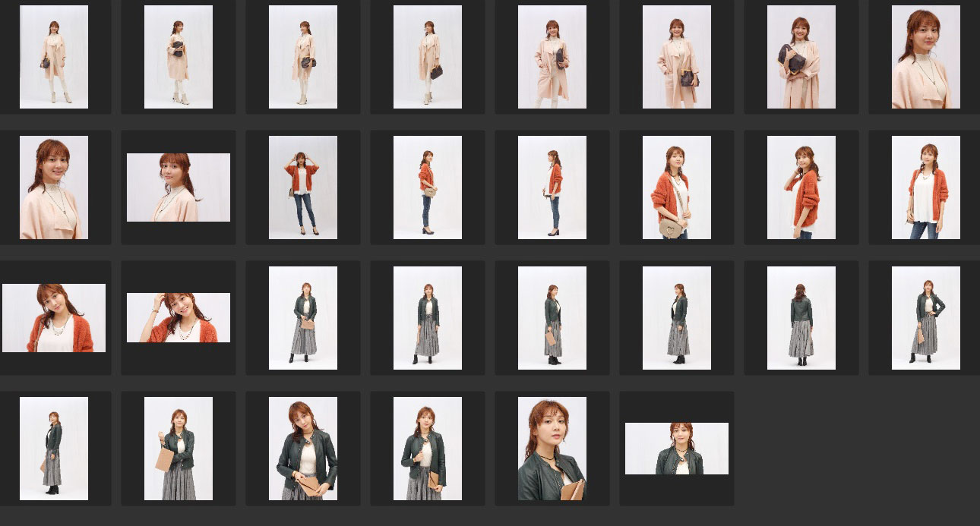Image resolution: width=980 pixels, height=526 pixels.
Task: Open first thumbnail in the bottom row
Action: click(x=54, y=449)
